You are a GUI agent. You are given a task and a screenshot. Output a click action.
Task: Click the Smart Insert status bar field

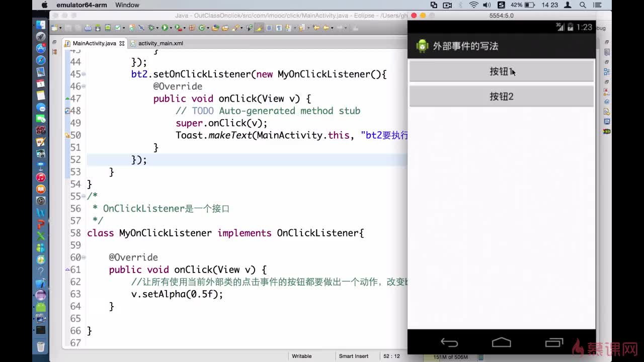point(354,356)
